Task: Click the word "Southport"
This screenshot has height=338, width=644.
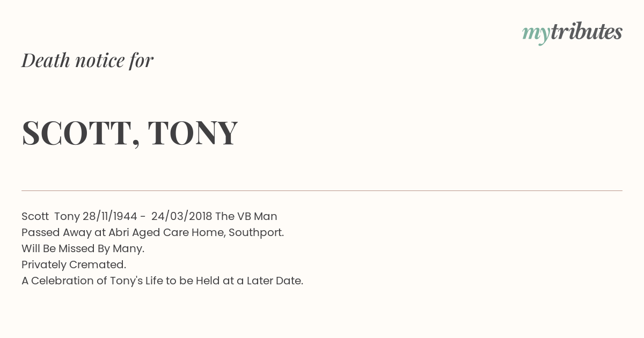Action: pyautogui.click(x=255, y=233)
